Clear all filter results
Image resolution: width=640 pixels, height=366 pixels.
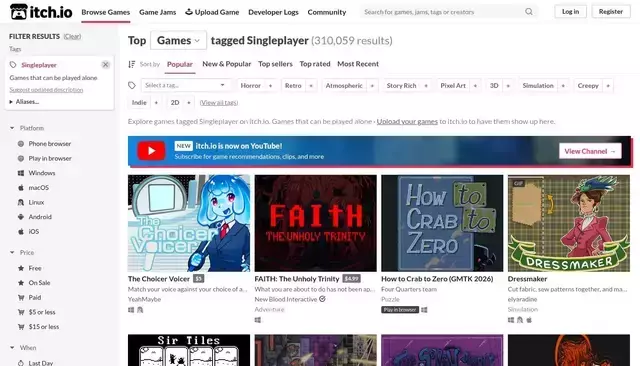point(72,36)
